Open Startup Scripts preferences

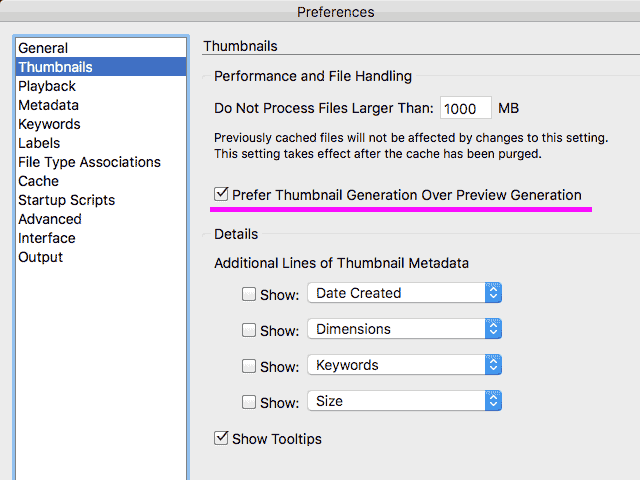66,200
